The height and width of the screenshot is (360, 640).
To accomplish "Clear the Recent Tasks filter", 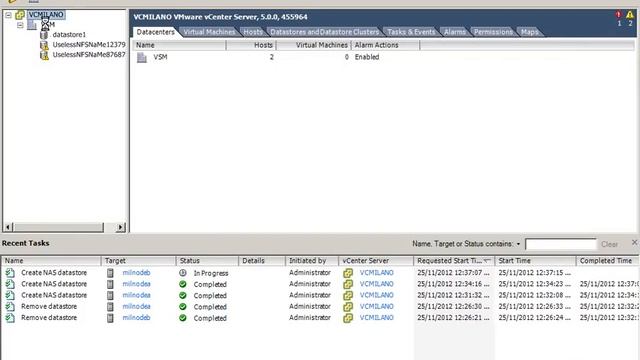I will [609, 244].
